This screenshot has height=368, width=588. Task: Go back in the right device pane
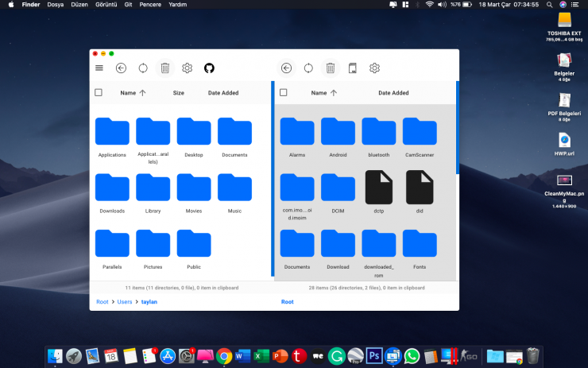(286, 68)
